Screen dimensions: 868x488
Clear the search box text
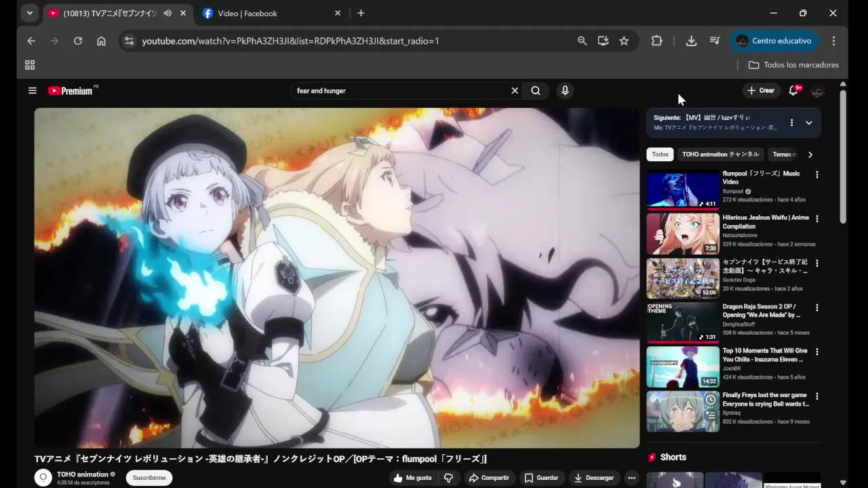515,90
